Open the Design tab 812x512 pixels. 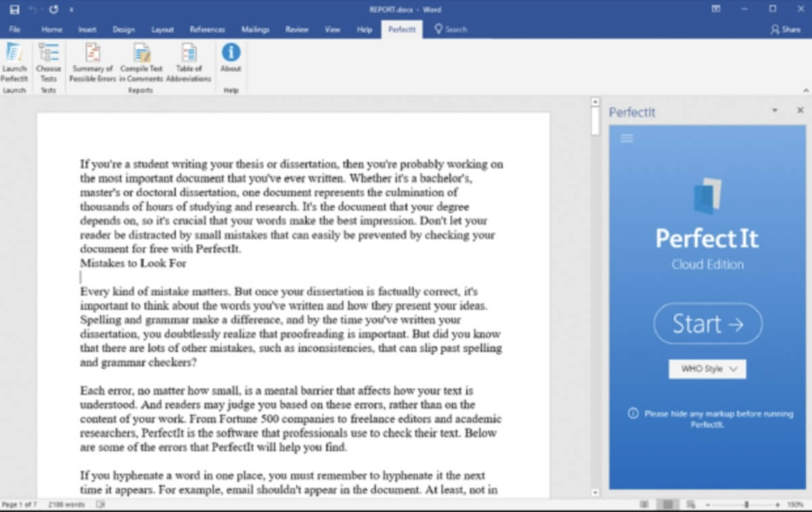tap(124, 30)
